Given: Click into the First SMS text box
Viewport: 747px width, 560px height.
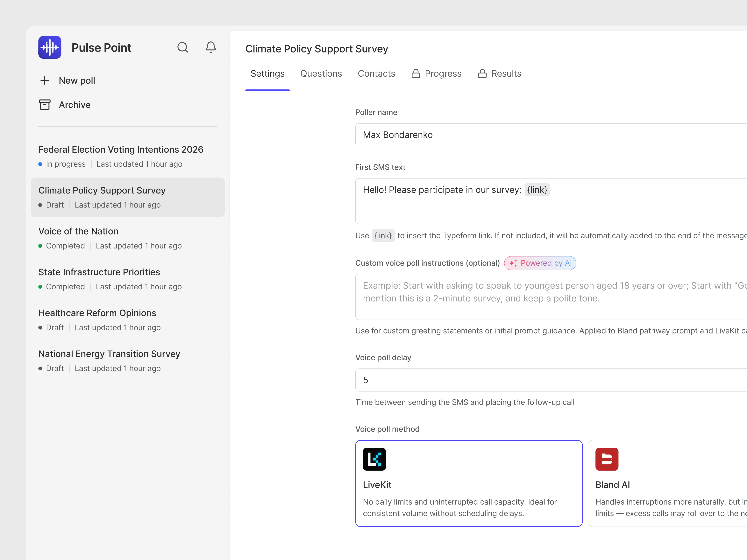Looking at the screenshot, I should (x=551, y=201).
